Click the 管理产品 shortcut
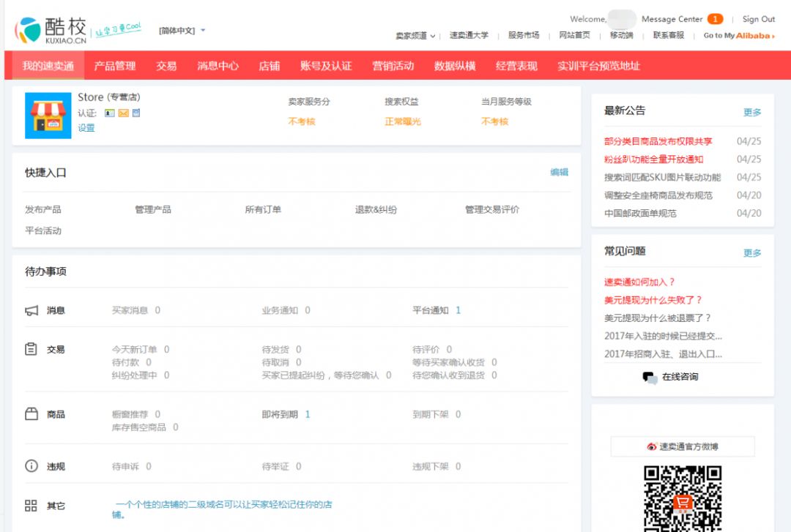Viewport: 791px width, 532px height. coord(153,209)
